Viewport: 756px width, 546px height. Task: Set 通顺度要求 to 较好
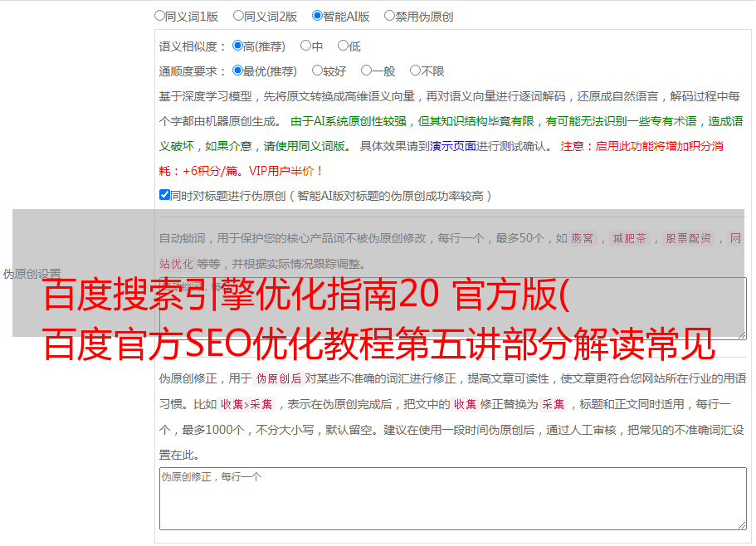(x=317, y=71)
